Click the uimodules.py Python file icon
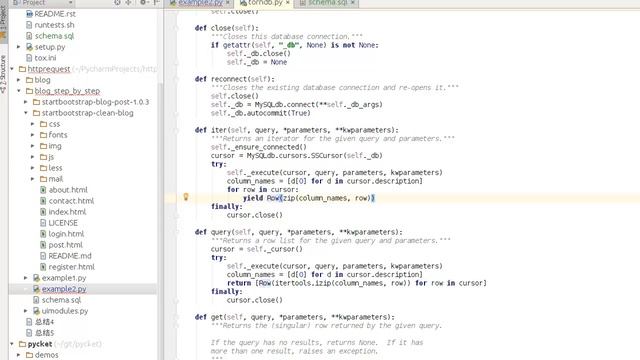 (36, 311)
